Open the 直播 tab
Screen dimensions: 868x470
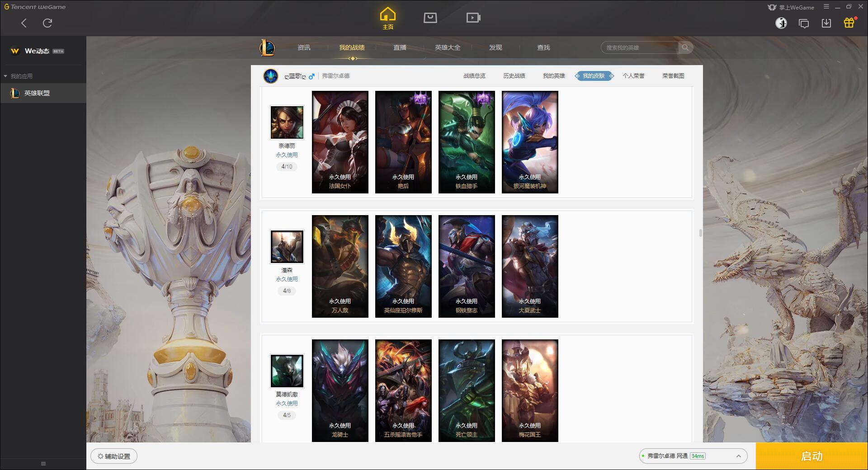pyautogui.click(x=400, y=47)
